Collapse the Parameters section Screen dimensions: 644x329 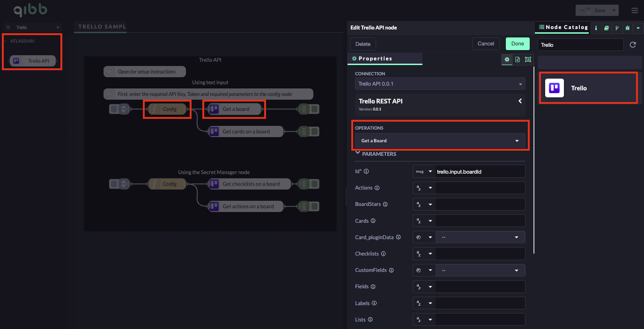coord(358,154)
